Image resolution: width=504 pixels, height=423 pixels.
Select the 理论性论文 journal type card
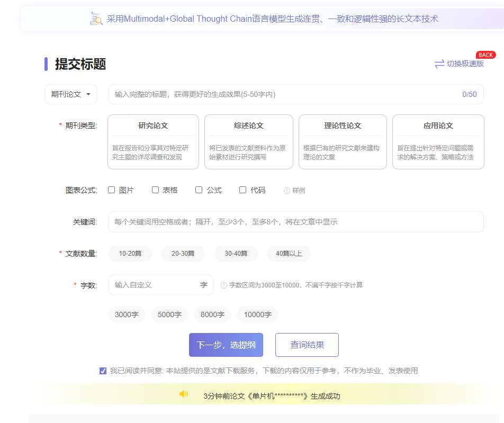click(x=343, y=142)
